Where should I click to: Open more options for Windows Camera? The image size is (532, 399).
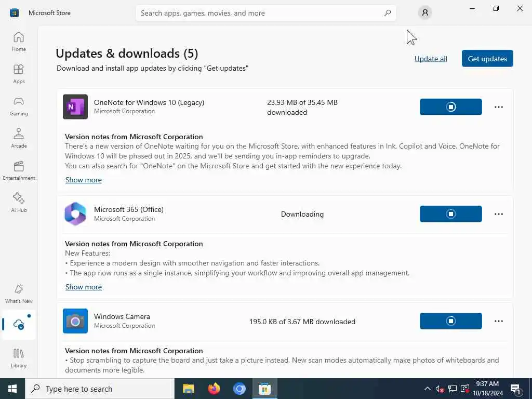point(498,321)
